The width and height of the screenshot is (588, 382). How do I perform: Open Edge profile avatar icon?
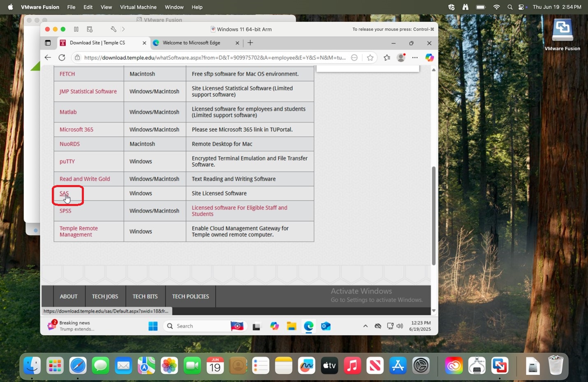pyautogui.click(x=401, y=58)
